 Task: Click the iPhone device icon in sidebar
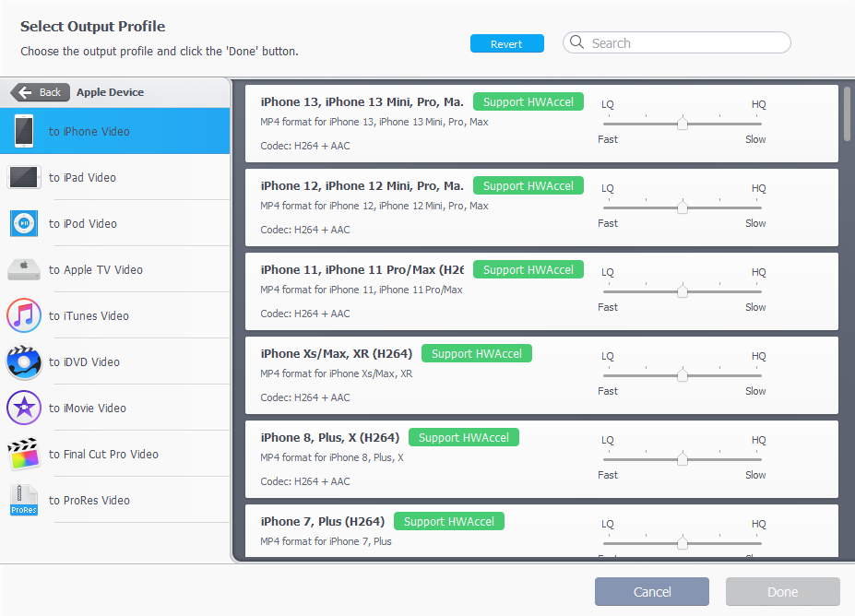pyautogui.click(x=24, y=131)
